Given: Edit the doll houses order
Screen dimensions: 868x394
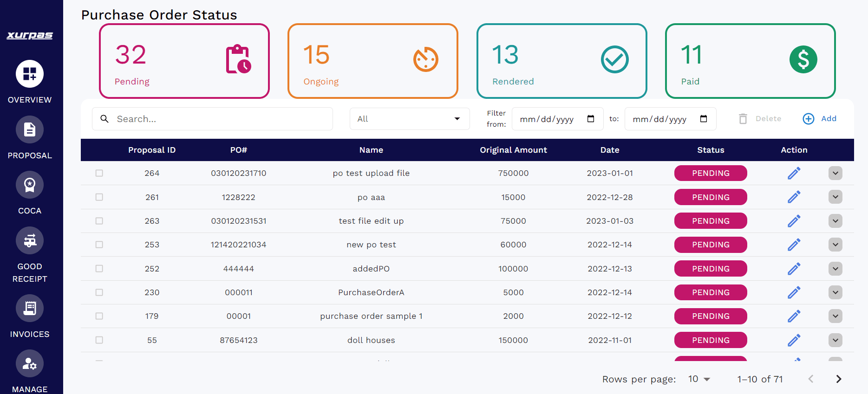Looking at the screenshot, I should pos(794,340).
